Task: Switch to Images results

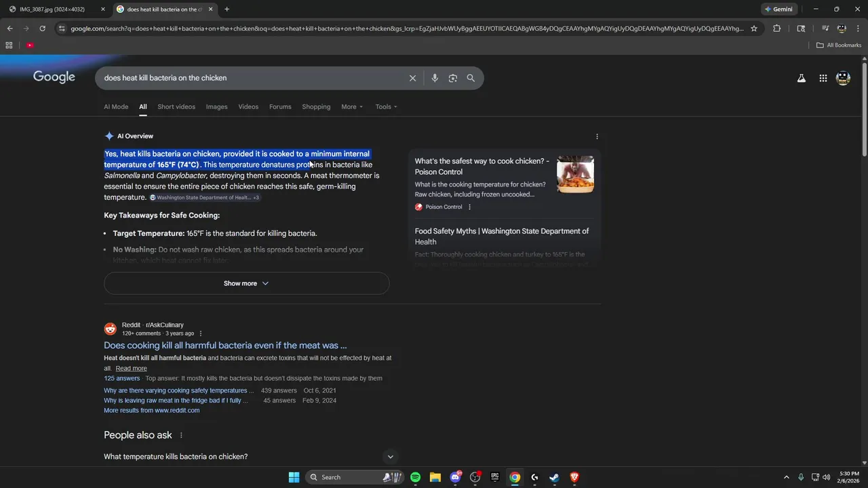Action: pyautogui.click(x=217, y=106)
